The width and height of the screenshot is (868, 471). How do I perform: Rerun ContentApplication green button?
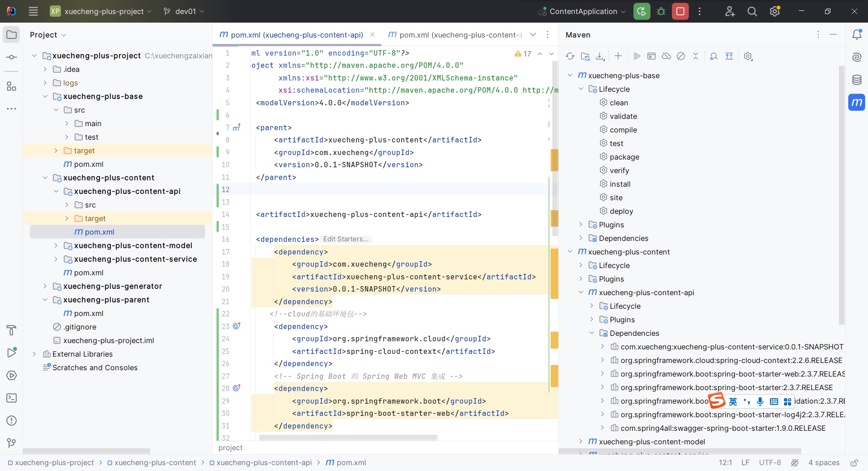coord(642,11)
